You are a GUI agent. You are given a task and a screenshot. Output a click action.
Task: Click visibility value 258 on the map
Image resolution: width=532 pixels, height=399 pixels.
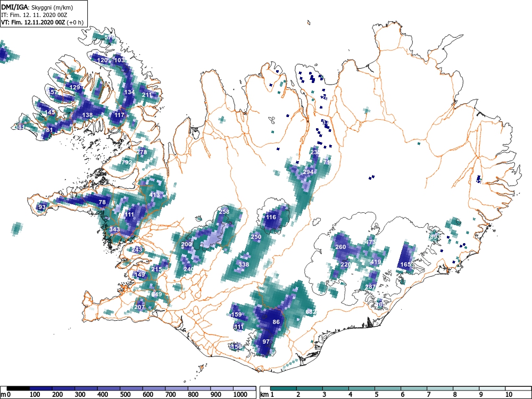click(225, 212)
